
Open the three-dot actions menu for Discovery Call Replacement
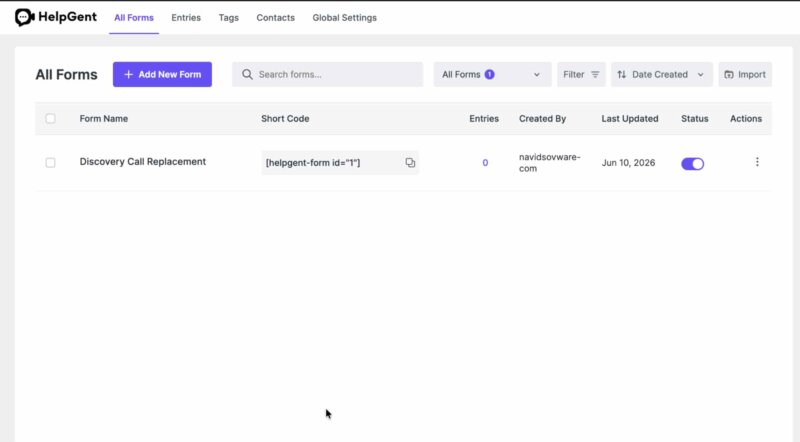pyautogui.click(x=757, y=162)
